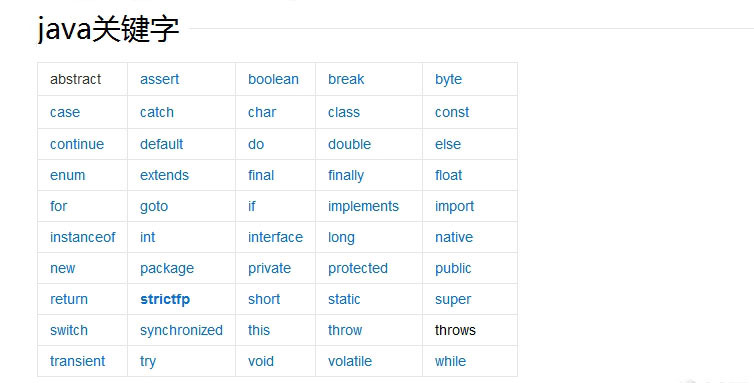Select the enum keyword link
This screenshot has height=383, width=754.
coord(67,175)
